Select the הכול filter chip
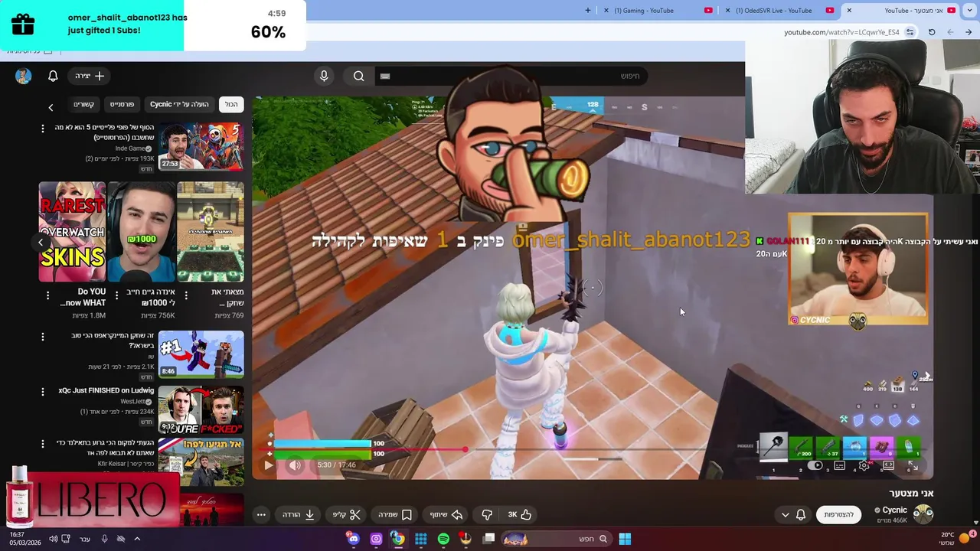 231,104
